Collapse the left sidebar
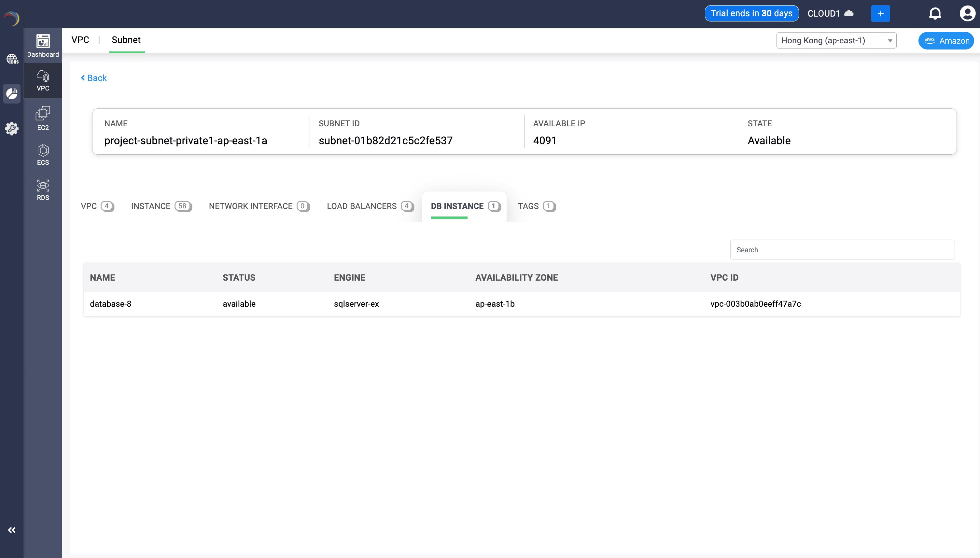The image size is (980, 558). point(12,530)
